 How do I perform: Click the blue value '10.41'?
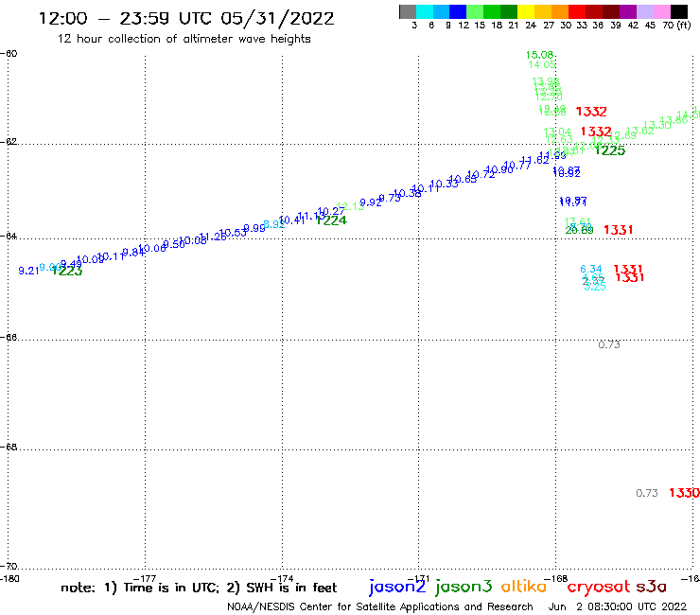coord(292,220)
